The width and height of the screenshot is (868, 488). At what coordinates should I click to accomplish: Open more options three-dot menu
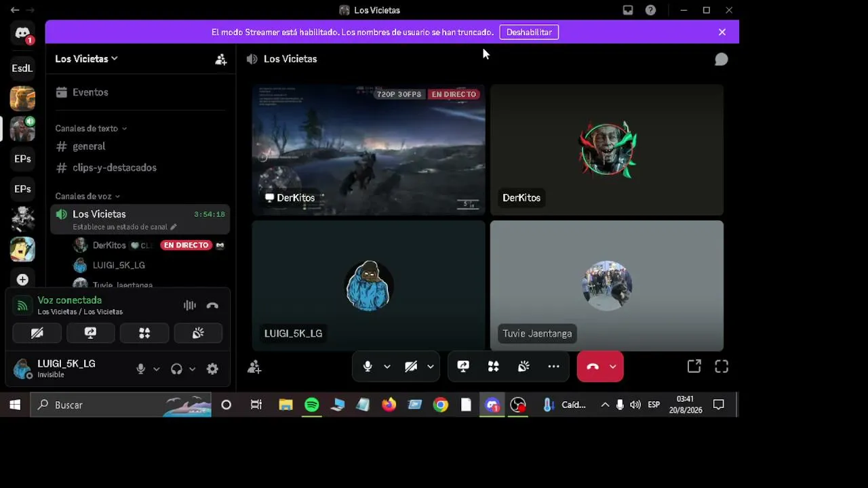click(x=554, y=367)
